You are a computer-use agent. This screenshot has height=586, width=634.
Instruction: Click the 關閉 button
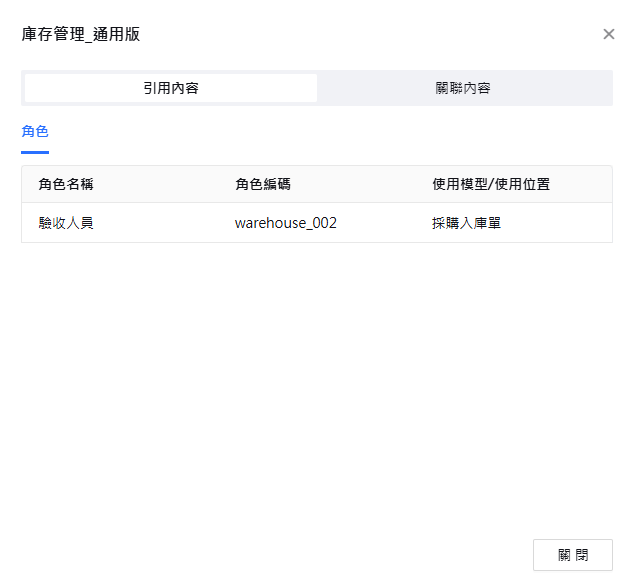[x=573, y=554]
